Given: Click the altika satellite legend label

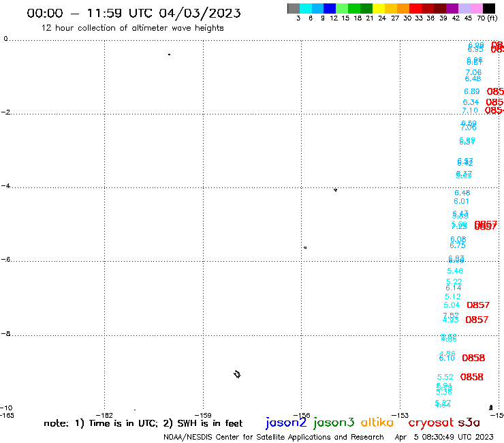Looking at the screenshot, I should (x=377, y=423).
